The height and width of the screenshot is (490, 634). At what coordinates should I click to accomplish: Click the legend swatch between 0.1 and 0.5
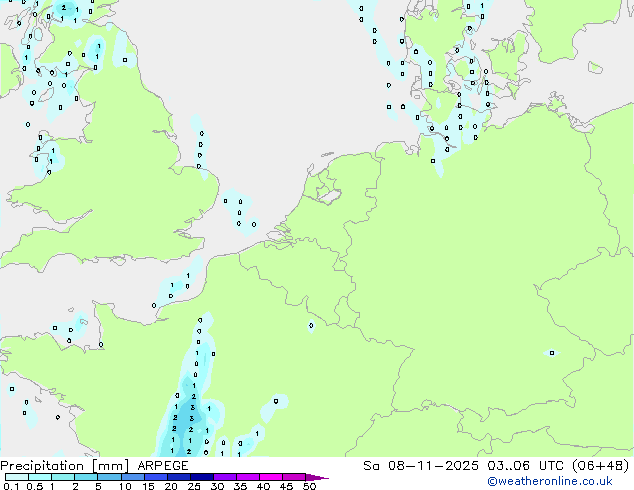pyautogui.click(x=17, y=477)
